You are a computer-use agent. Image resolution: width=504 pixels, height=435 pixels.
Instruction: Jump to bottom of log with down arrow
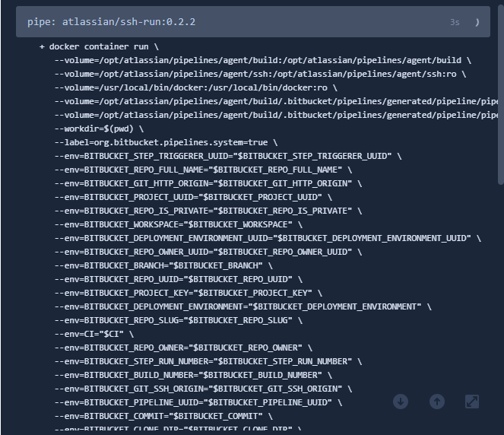pos(401,402)
